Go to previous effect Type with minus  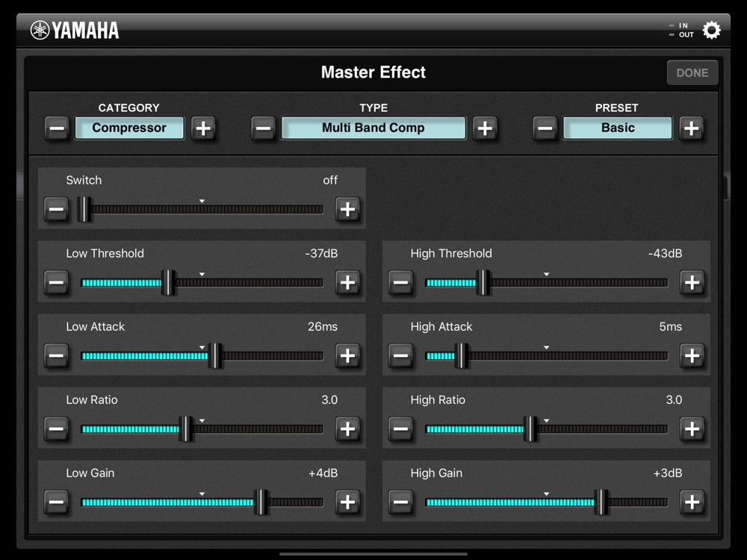[x=264, y=128]
